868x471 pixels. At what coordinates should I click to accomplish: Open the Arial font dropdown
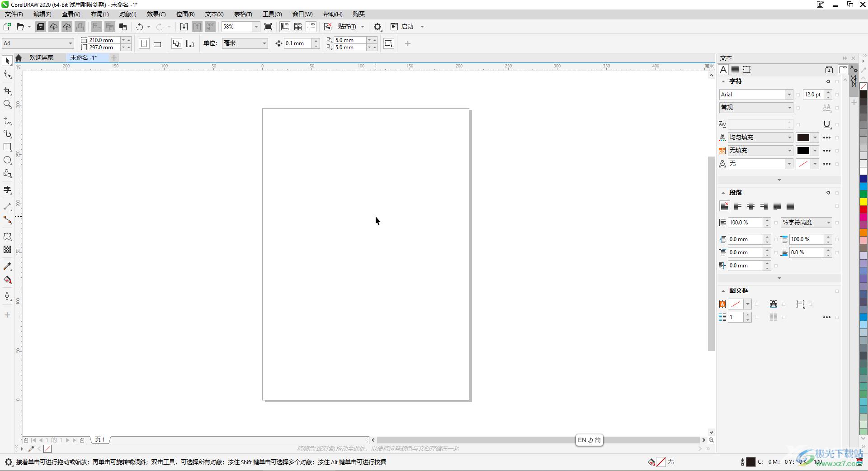coord(789,95)
